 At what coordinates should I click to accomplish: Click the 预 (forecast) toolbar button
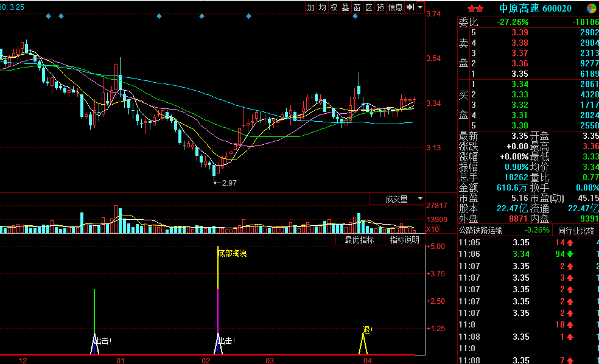tap(380, 7)
